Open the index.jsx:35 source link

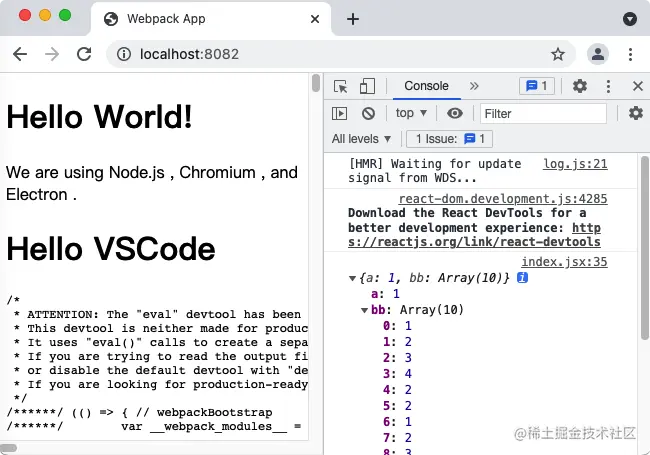tap(564, 261)
